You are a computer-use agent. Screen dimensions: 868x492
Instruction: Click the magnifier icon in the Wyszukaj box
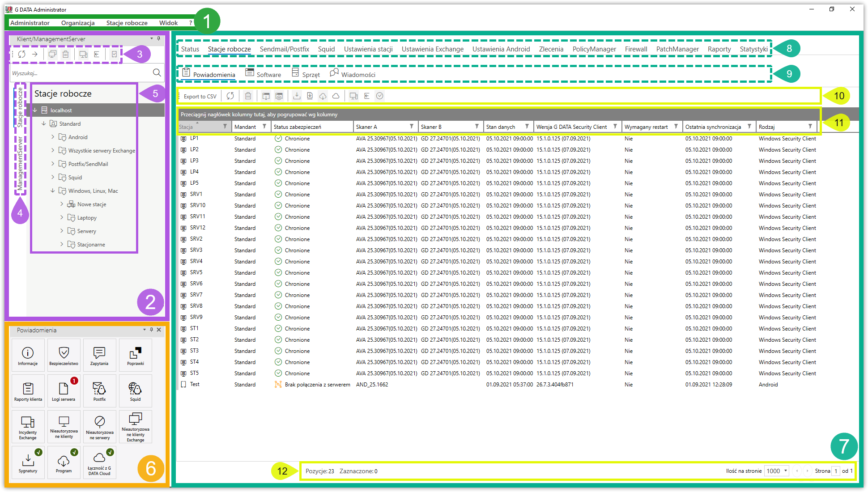click(x=157, y=72)
